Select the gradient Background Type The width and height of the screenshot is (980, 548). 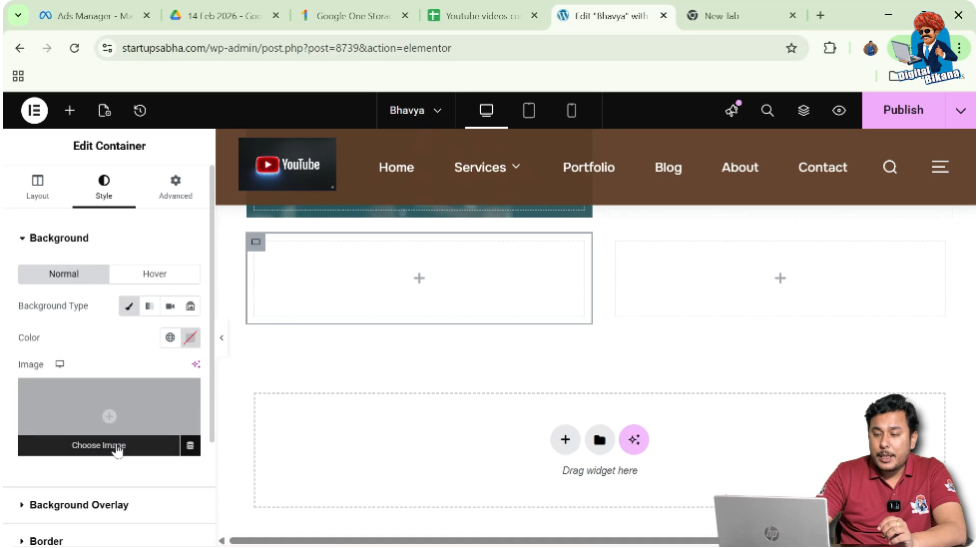[150, 306]
